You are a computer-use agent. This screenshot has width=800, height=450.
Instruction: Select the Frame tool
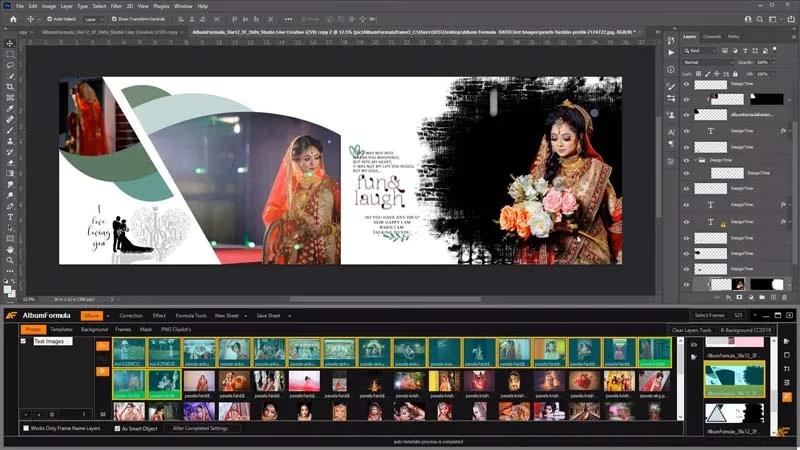click(10, 97)
